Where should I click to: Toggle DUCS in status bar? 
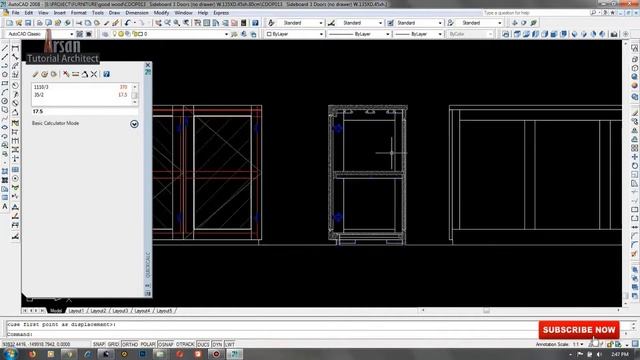click(x=203, y=344)
